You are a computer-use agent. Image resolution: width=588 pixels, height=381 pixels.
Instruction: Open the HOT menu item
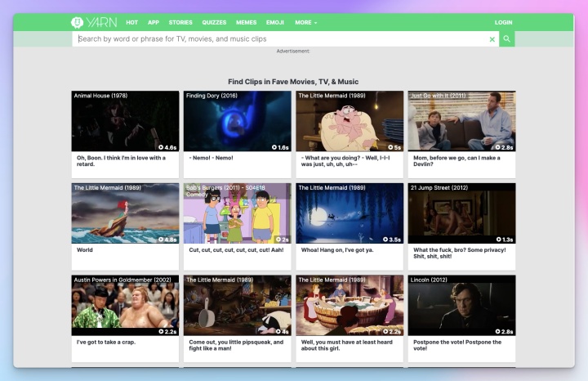click(x=131, y=23)
